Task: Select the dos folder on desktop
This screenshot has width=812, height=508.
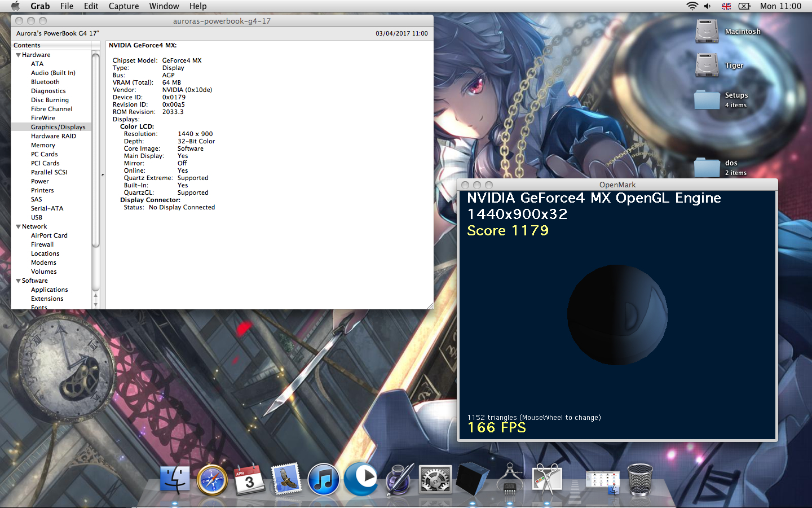Action: coord(707,167)
